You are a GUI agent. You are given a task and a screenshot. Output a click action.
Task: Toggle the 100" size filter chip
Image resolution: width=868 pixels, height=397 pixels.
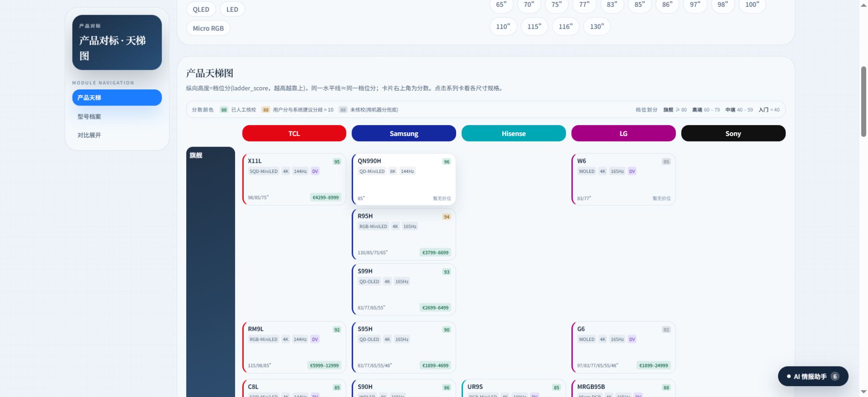pos(752,5)
